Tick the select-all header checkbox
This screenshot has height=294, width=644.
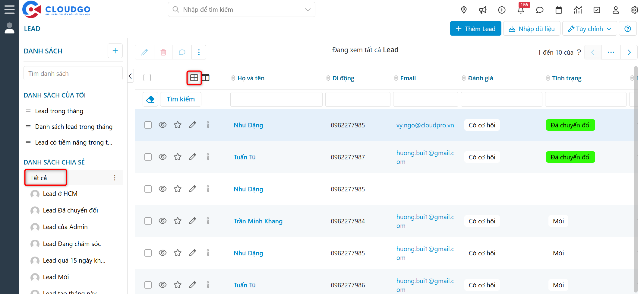point(147,78)
